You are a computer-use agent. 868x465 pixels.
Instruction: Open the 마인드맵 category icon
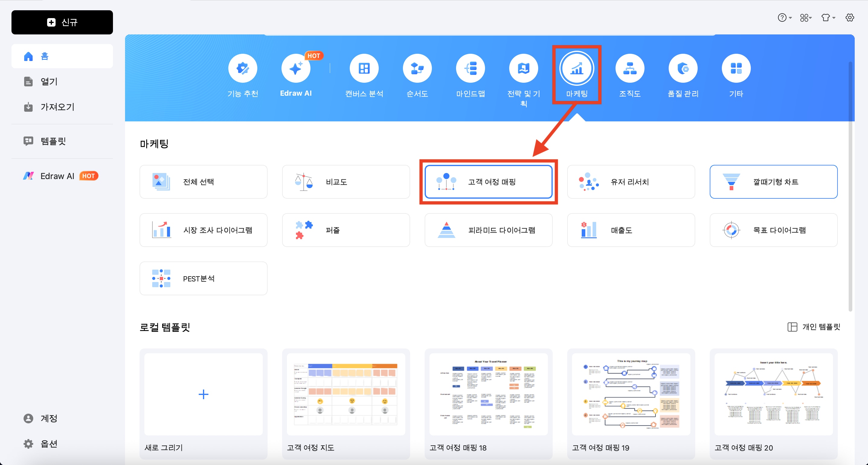click(470, 69)
